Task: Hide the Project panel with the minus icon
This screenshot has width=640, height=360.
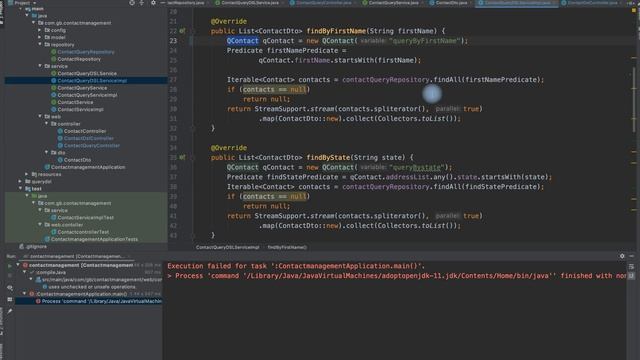Action: 162,3
